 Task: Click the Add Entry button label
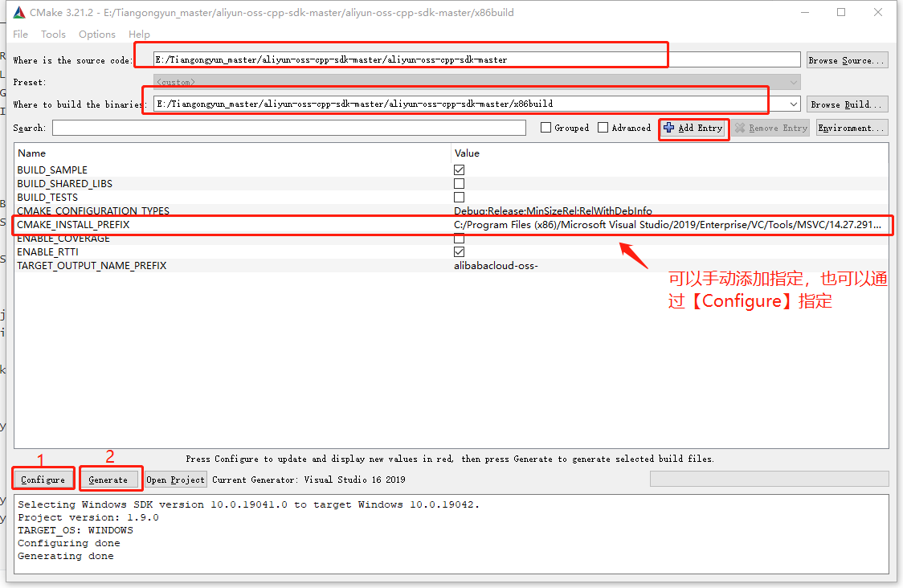point(701,128)
